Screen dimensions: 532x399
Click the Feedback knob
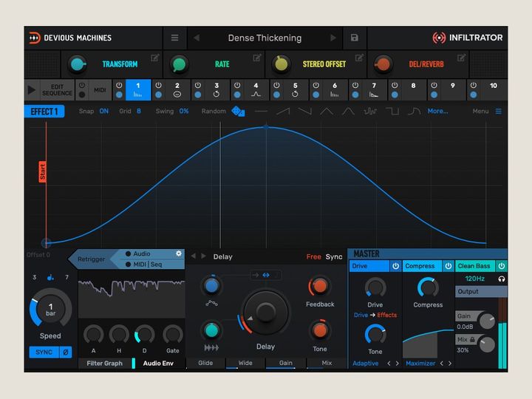tap(319, 287)
